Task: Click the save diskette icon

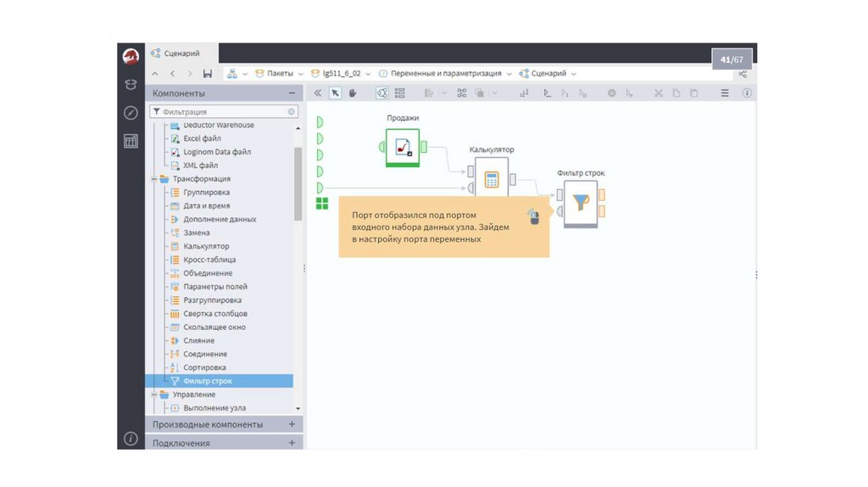Action: 208,74
